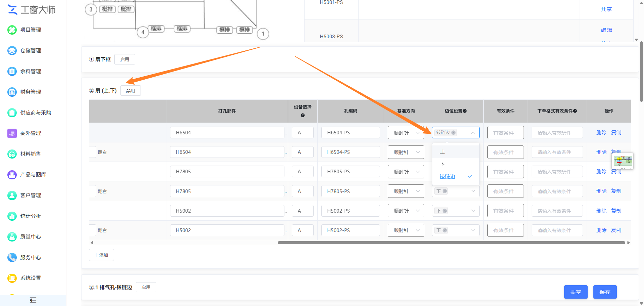Enable 排气孔-铰链边 section
Viewport: 644px width, 306px height.
(146, 287)
